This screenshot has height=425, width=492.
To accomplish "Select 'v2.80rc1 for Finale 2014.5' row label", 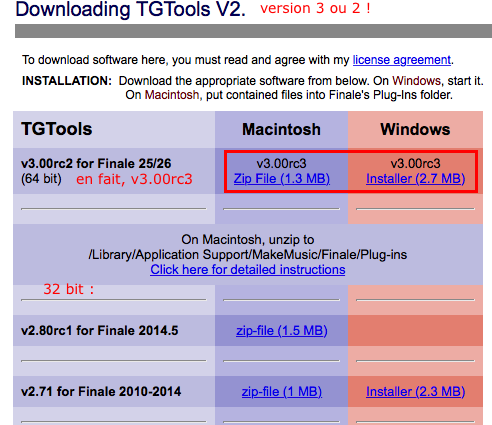I will [x=100, y=331].
